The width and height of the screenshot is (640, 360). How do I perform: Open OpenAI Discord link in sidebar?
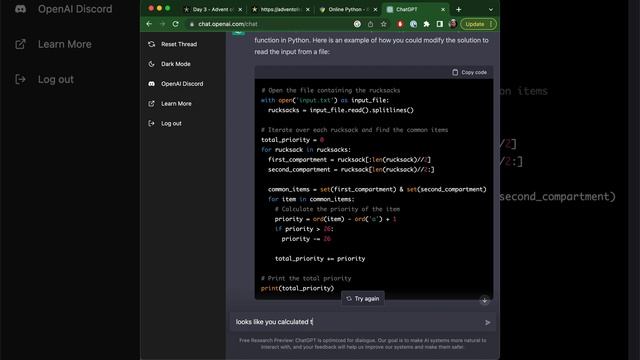(x=182, y=84)
